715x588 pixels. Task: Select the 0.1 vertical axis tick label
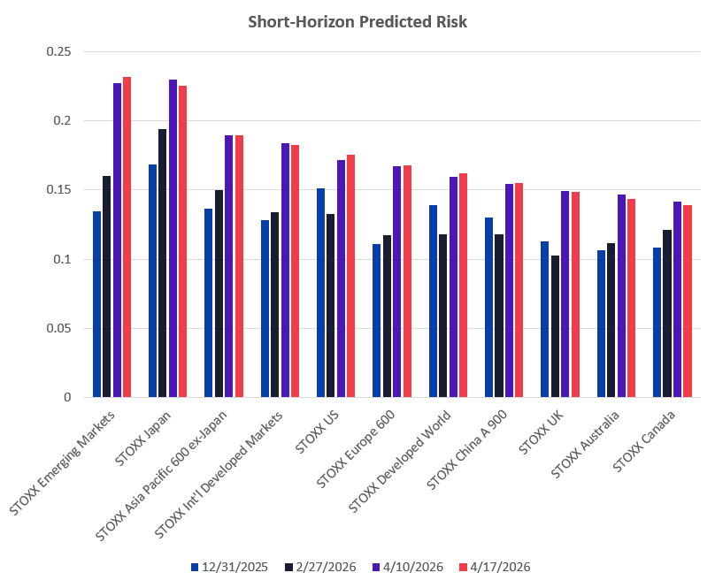pyautogui.click(x=64, y=259)
